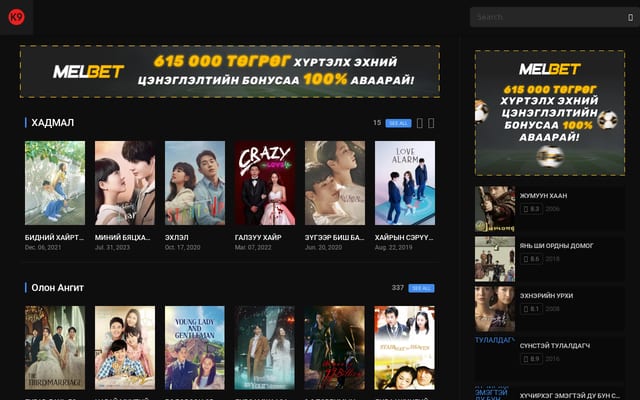Click the search magnifier icon
Viewport: 640px width, 400px height.
[x=630, y=17]
